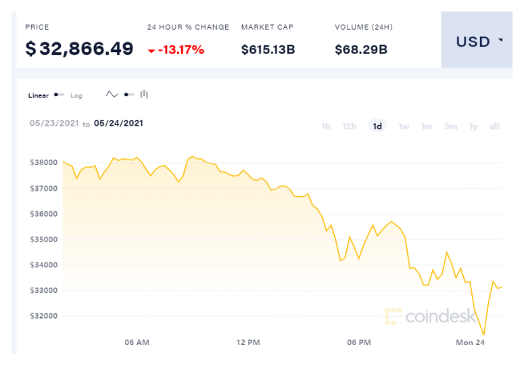Select the 1y time range
Image resolution: width=525 pixels, height=389 pixels.
point(473,126)
